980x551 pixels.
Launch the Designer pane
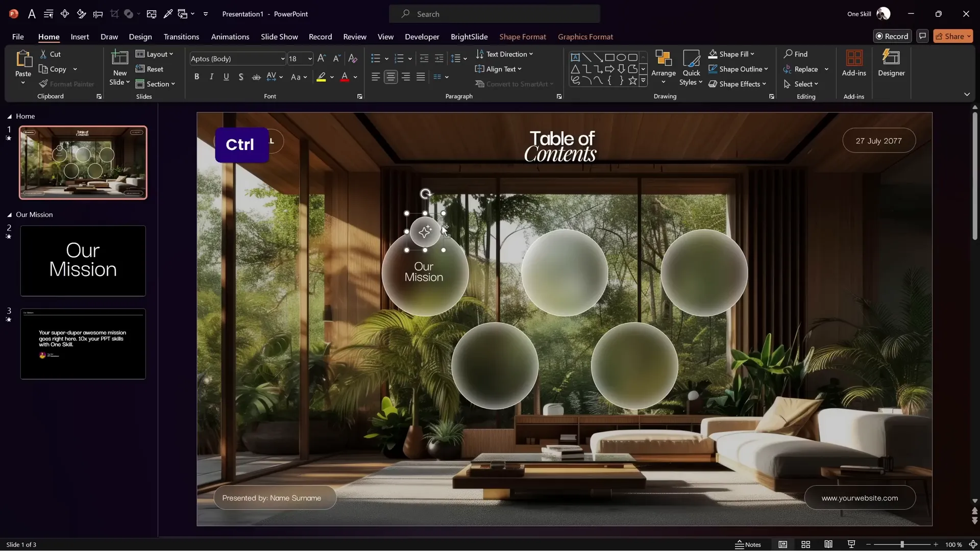coord(891,63)
